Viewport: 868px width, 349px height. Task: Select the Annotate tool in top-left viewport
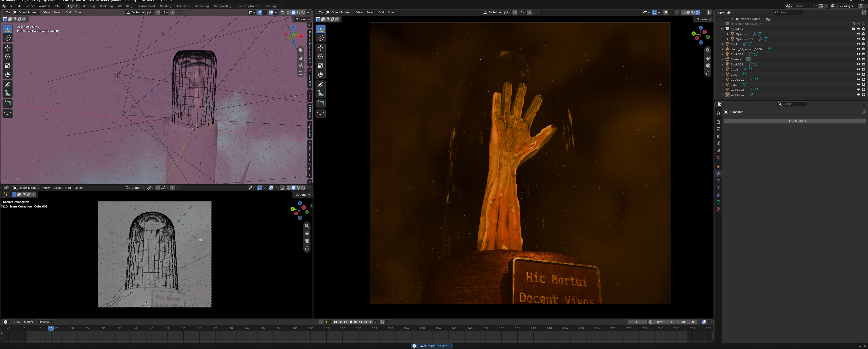click(7, 84)
